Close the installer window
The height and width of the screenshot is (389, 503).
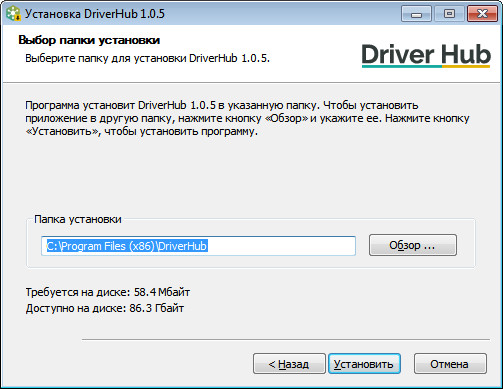coord(482,14)
